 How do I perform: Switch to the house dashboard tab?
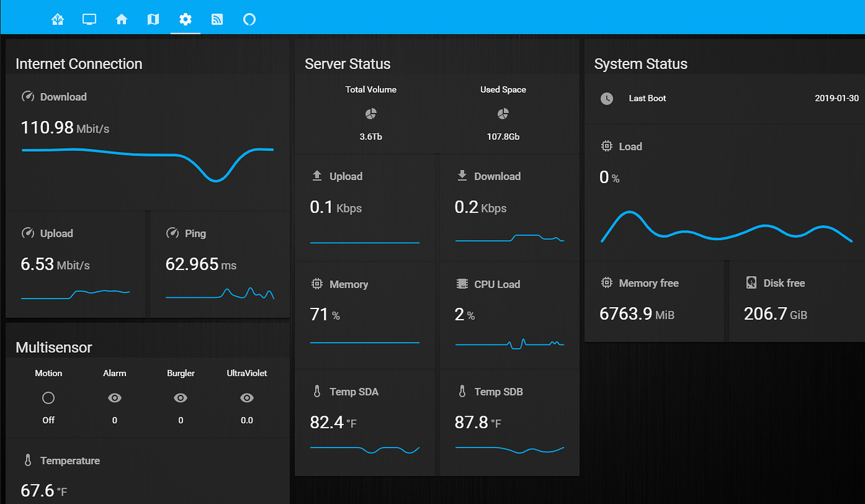click(122, 19)
